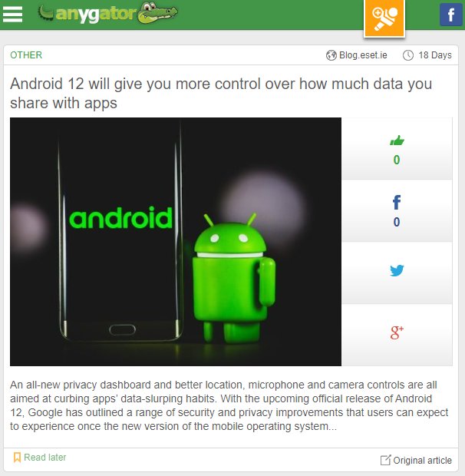Click the clock icon near 18 Days
Image resolution: width=465 pixels, height=476 pixels.
click(x=408, y=55)
